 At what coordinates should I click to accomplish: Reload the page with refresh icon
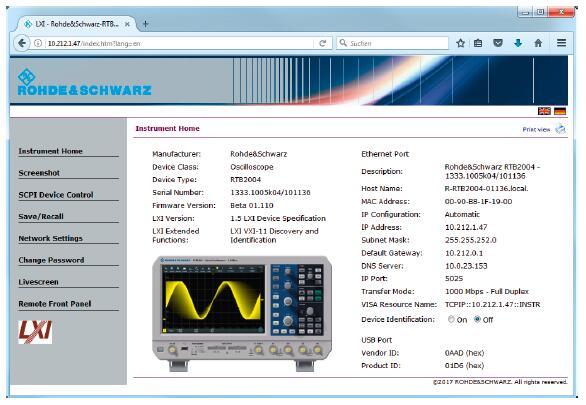pyautogui.click(x=323, y=43)
